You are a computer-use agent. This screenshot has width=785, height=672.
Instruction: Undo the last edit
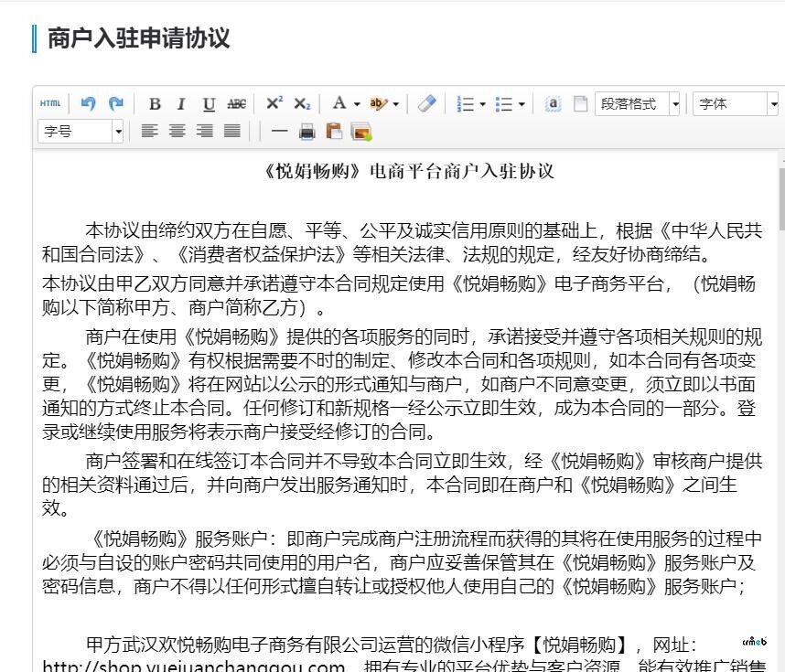[88, 103]
